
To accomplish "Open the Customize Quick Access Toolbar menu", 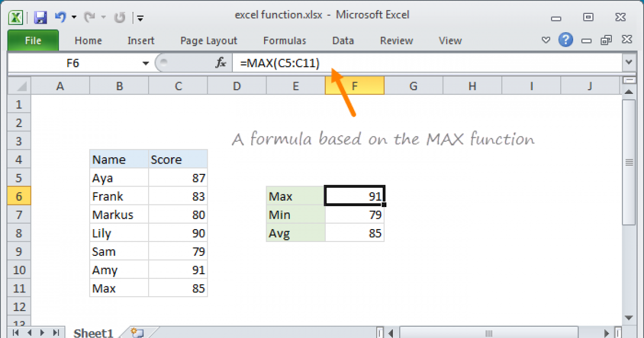I will [x=140, y=18].
